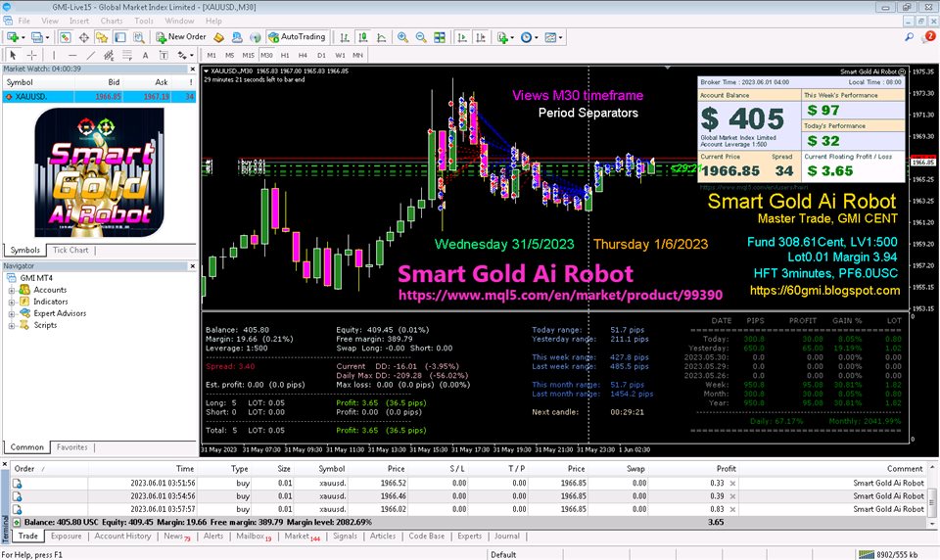This screenshot has width=940, height=560.
Task: Click the tile windows chart icon
Action: point(439,37)
